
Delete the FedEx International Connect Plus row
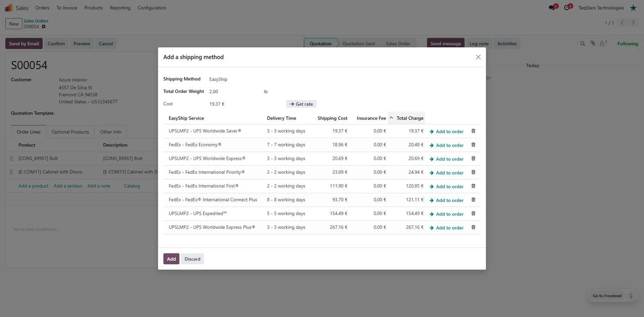(x=473, y=200)
